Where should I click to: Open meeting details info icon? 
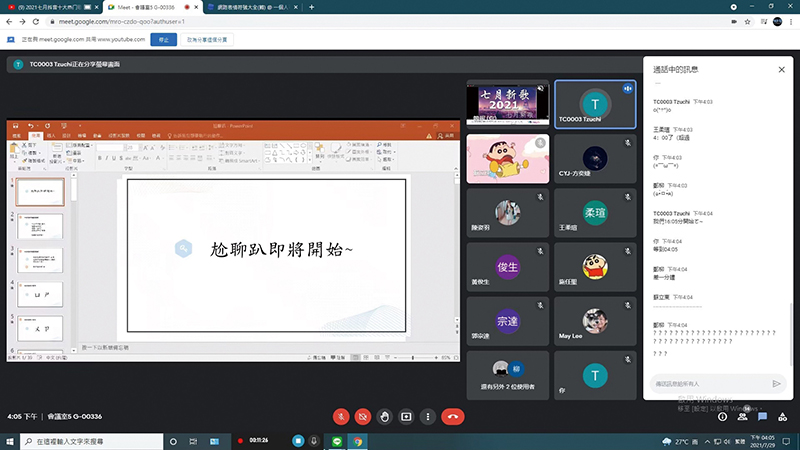[x=722, y=417]
